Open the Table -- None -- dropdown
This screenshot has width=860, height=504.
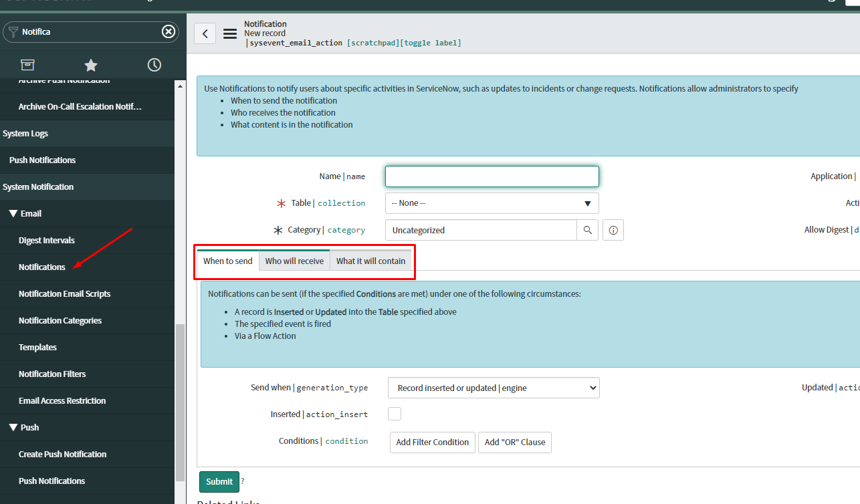[x=492, y=203]
